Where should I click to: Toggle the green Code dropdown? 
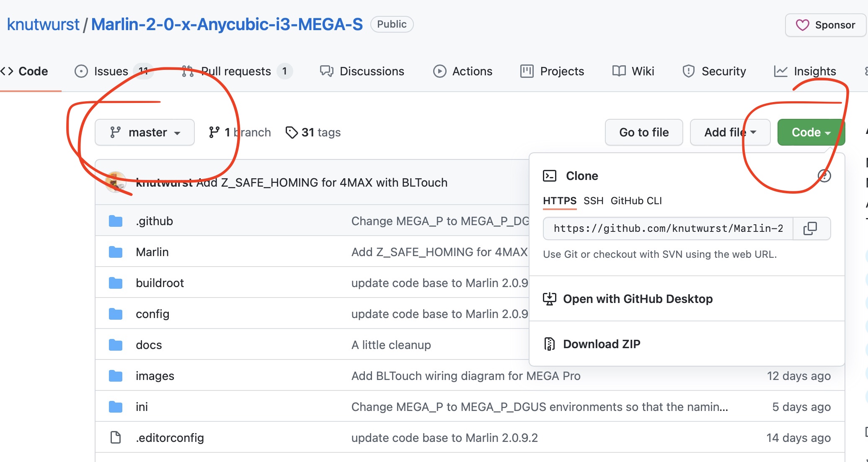click(811, 132)
